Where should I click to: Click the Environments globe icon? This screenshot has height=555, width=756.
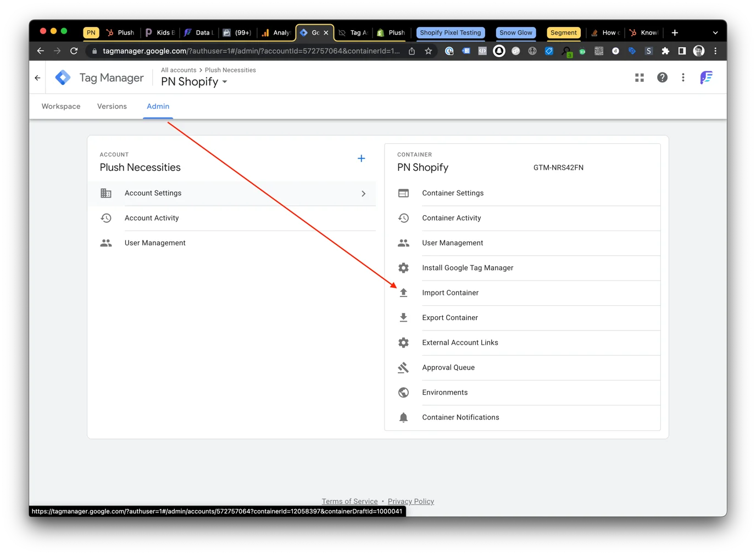[x=403, y=393]
